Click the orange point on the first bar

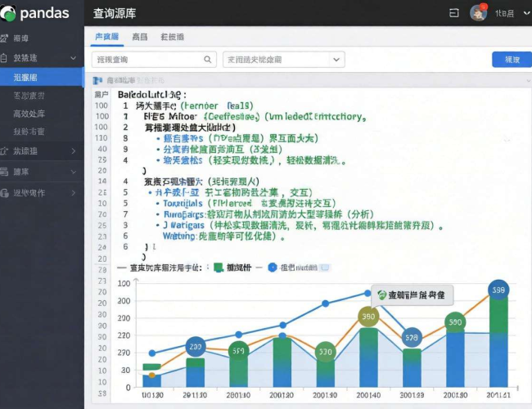point(152,375)
